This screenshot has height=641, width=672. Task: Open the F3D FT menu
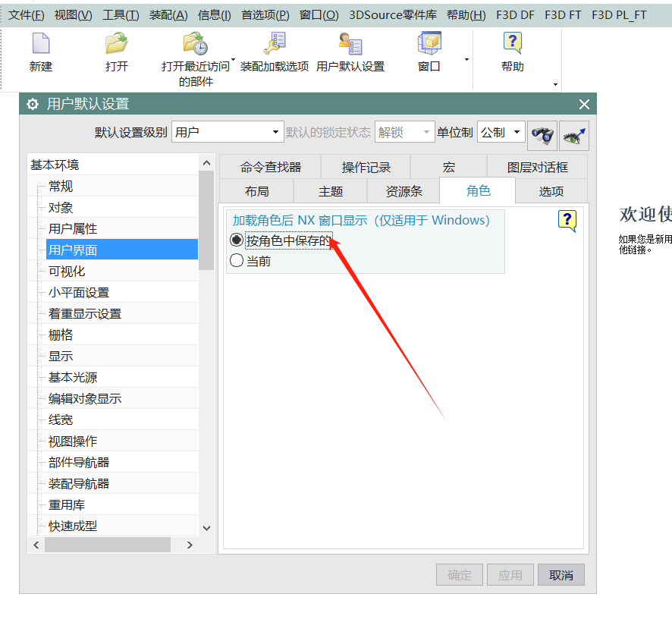(x=563, y=15)
